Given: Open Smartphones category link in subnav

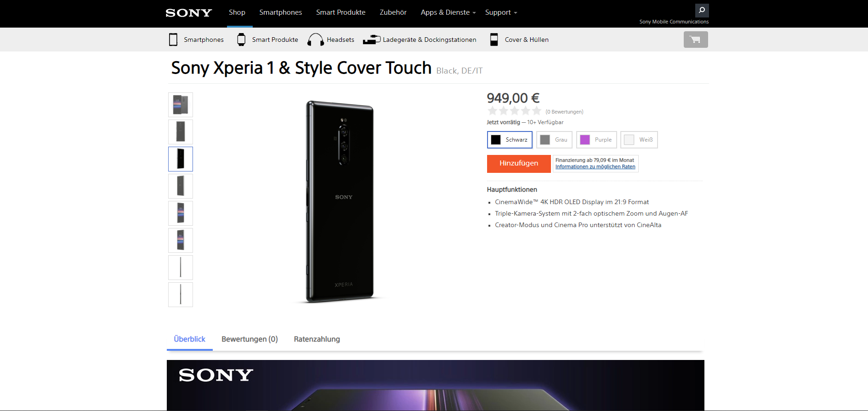Looking at the screenshot, I should tap(204, 40).
